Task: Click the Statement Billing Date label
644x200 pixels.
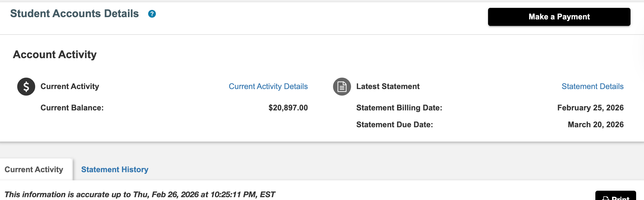Action: [x=399, y=108]
